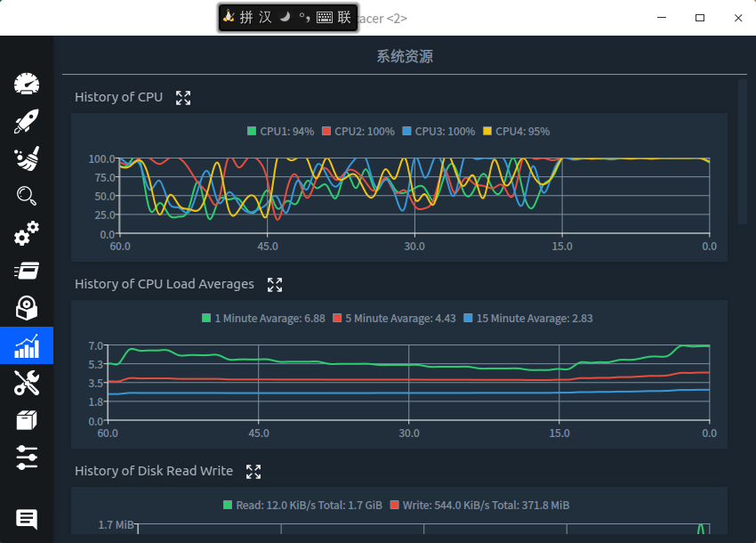The height and width of the screenshot is (543, 756).
Task: Open Services gears icon in sidebar
Action: [x=27, y=233]
